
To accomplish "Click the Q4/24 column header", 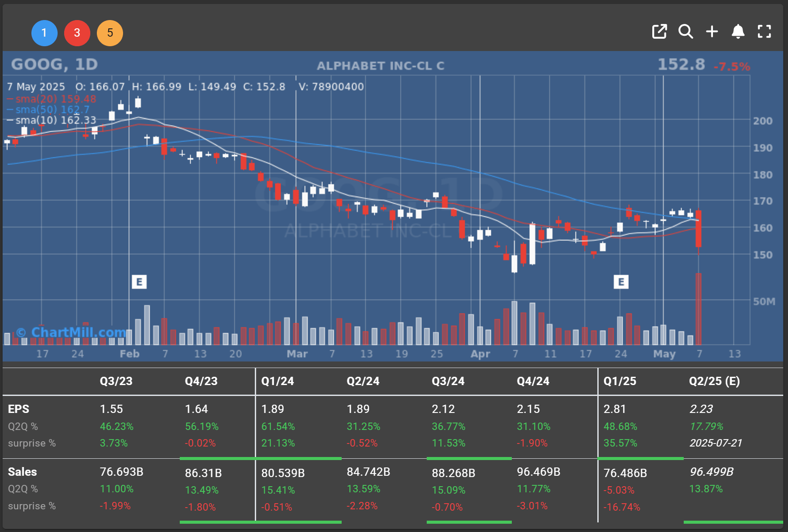I will [533, 381].
